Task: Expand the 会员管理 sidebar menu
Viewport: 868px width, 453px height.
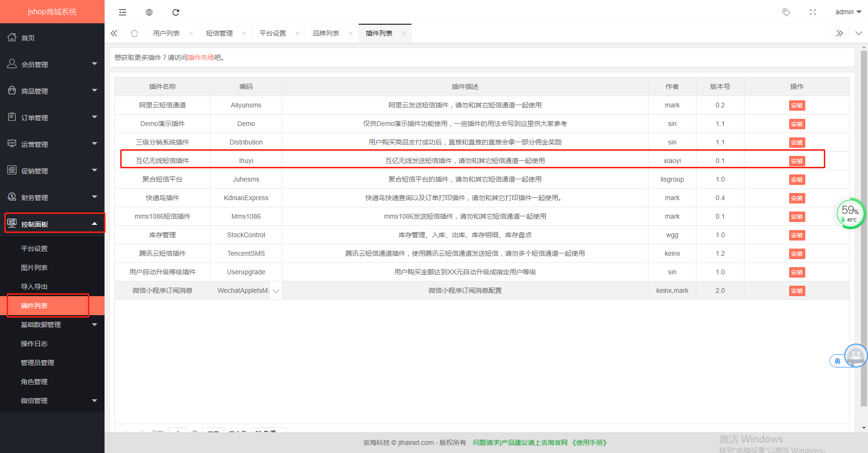Action: (x=52, y=64)
